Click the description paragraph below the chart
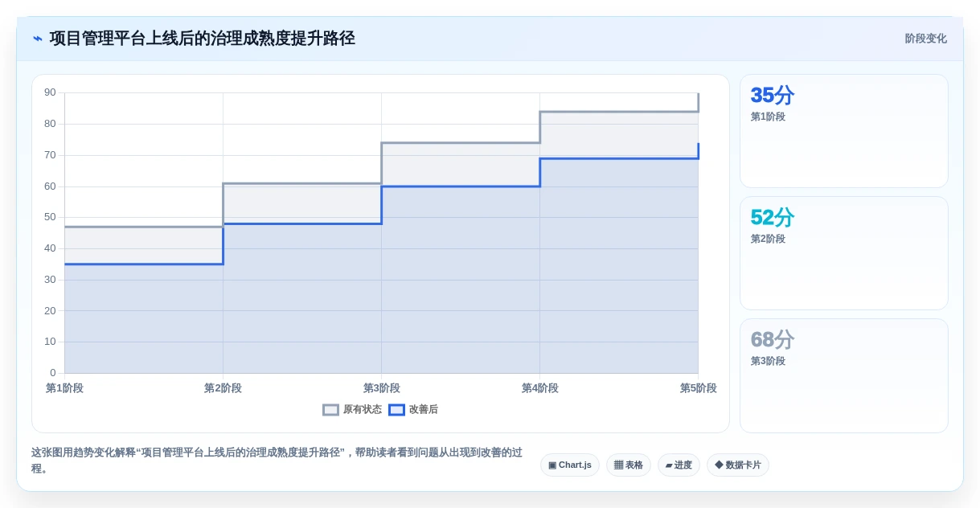 tap(277, 461)
